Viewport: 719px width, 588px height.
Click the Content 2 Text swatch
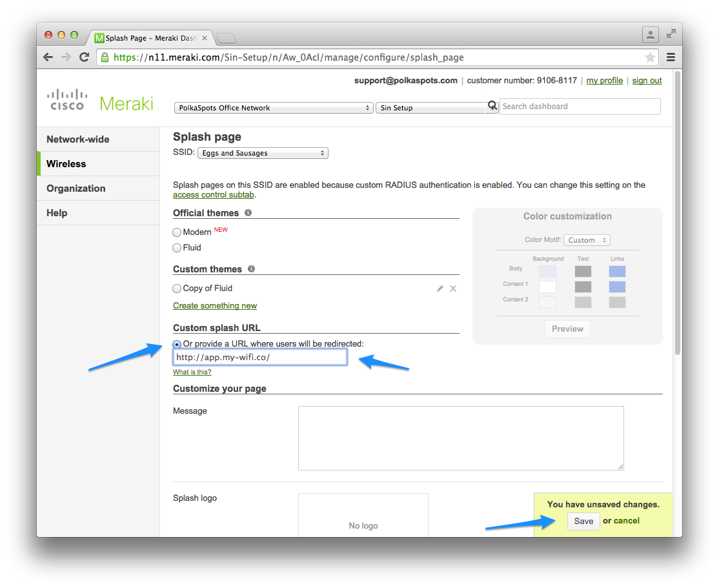tap(583, 302)
